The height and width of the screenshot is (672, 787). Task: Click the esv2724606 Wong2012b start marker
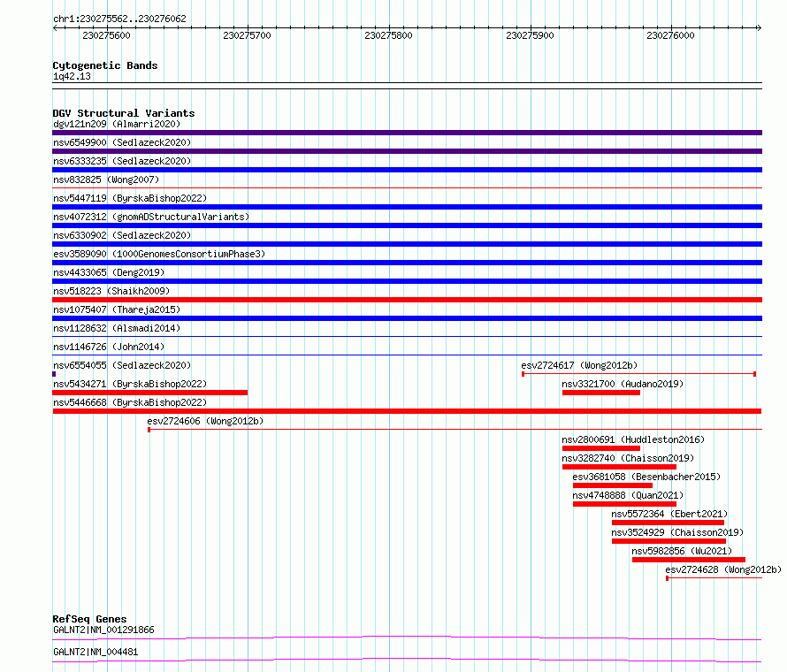tap(149, 430)
